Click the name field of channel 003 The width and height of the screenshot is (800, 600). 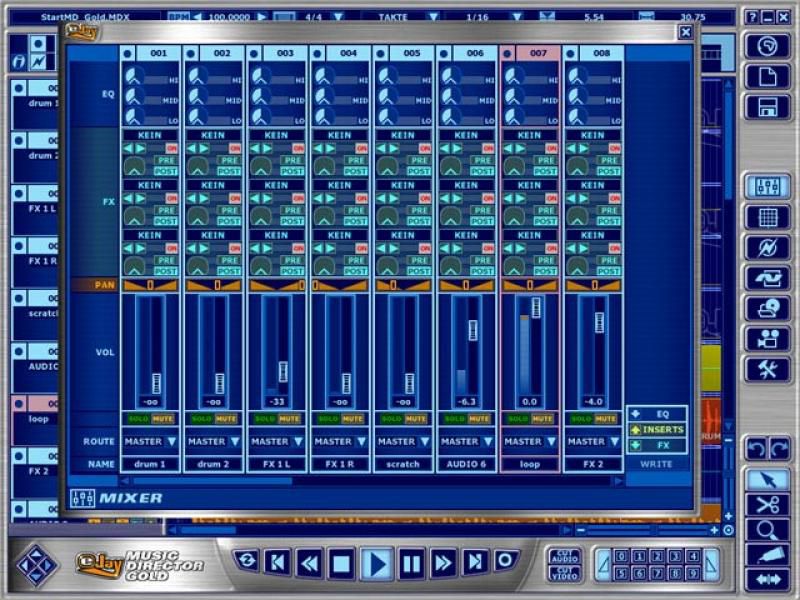[x=277, y=465]
